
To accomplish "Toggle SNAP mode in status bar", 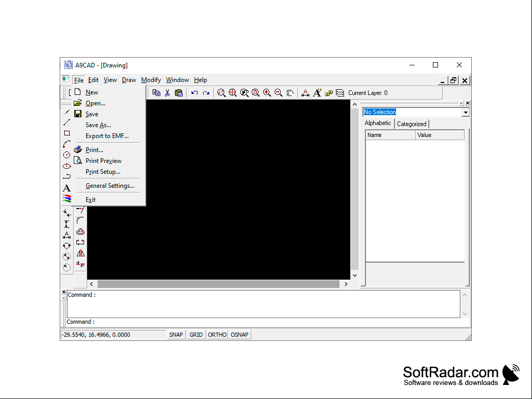I will (176, 335).
